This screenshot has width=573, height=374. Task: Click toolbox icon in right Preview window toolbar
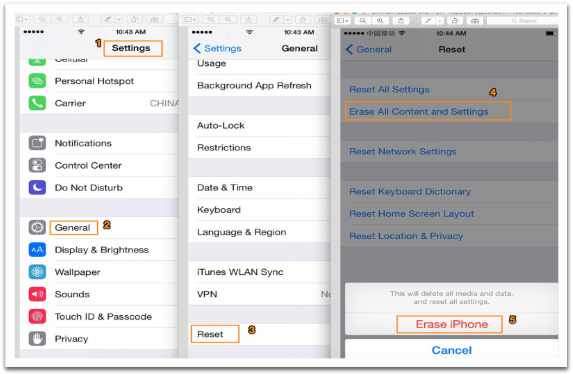click(475, 21)
